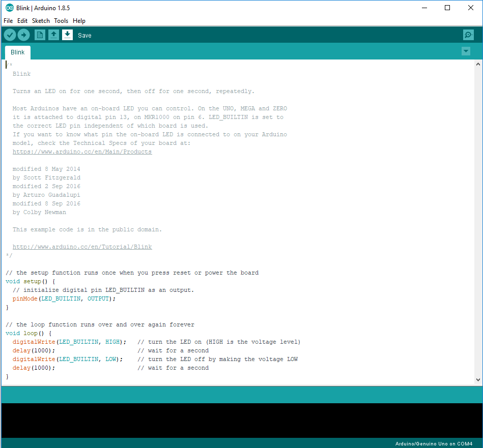Screen dimensions: 483x448
Task: Open the Serial Monitor
Action: tap(468, 35)
